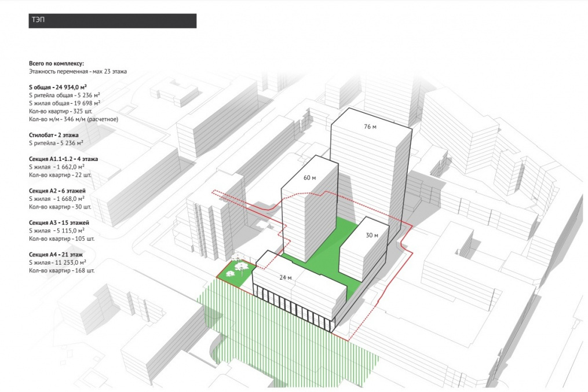Viewport: 588px width, 392px height.
Task: Click the ТЭП title header bar
Action: (112, 21)
